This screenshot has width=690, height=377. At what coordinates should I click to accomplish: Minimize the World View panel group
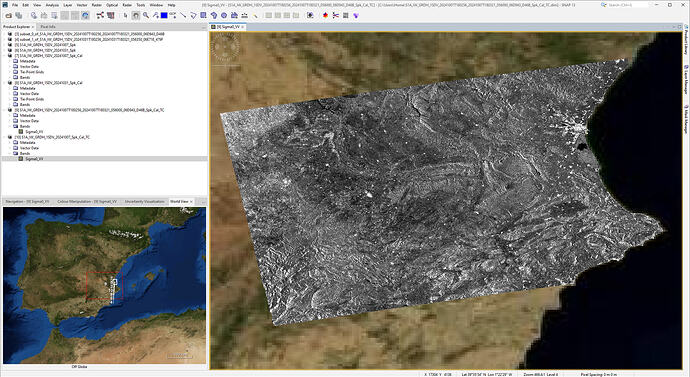coord(203,201)
